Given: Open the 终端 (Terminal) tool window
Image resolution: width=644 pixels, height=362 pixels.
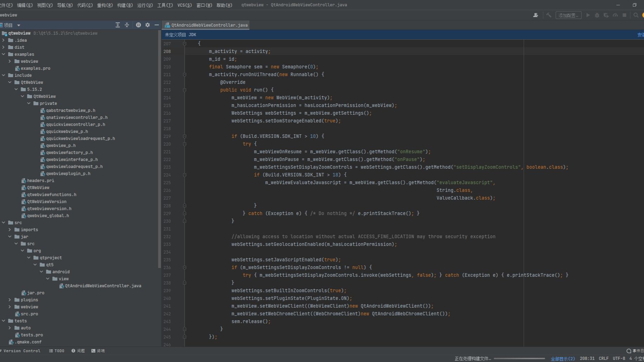Looking at the screenshot, I should (98, 351).
